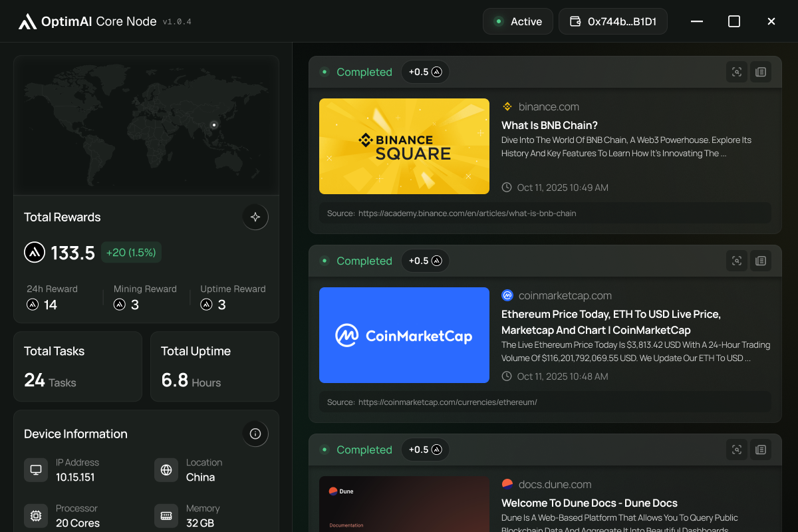This screenshot has height=532, width=798.
Task: Open the Ethereum Price Today article title
Action: (x=610, y=322)
